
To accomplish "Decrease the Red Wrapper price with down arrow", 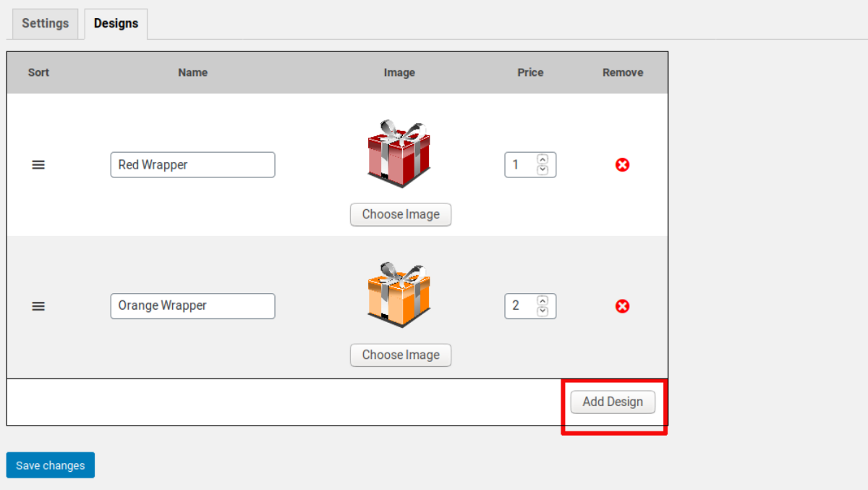I will 542,170.
